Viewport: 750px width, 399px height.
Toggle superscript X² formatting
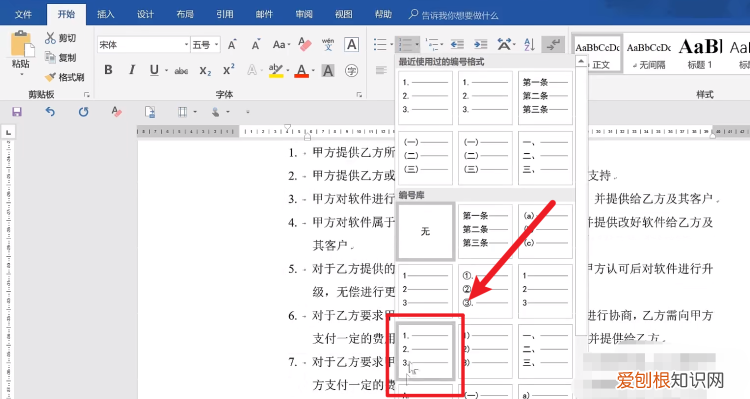[229, 70]
